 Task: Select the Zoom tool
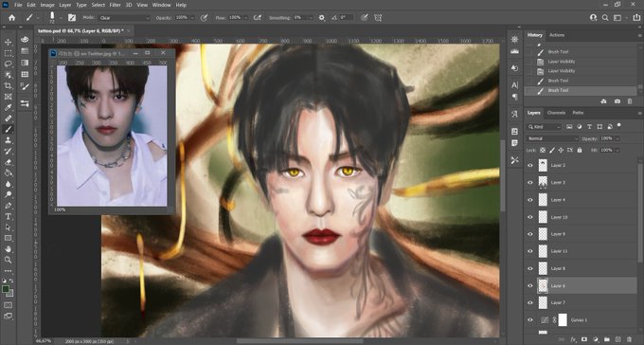point(8,260)
